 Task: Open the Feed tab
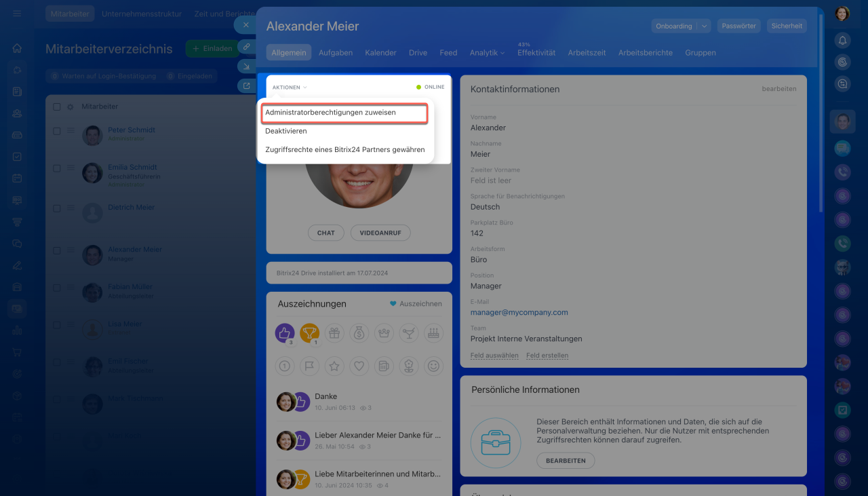pos(448,53)
